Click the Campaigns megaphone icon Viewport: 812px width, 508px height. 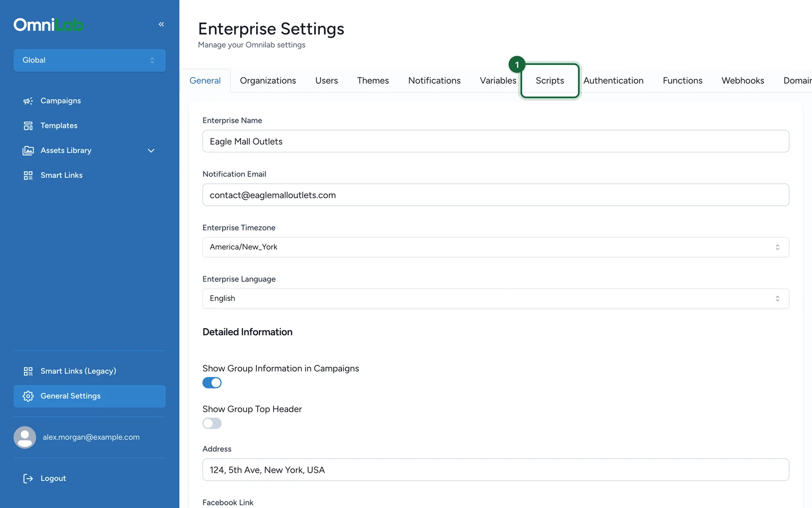click(28, 101)
